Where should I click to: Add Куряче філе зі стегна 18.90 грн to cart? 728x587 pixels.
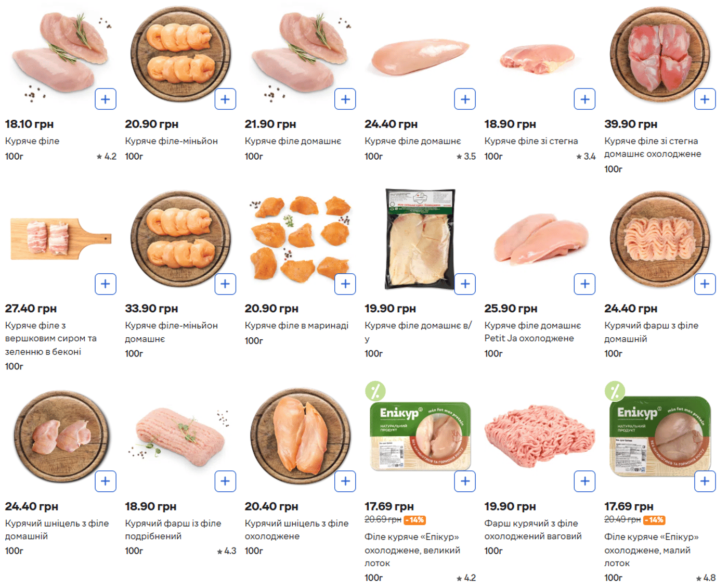[x=584, y=99]
